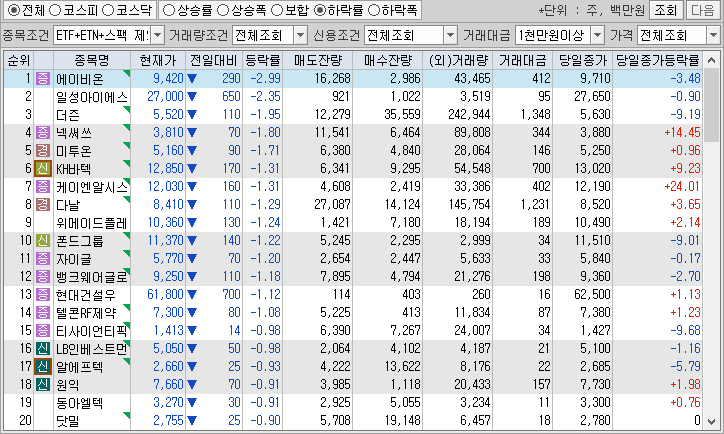
Task: Click the 조회 search button
Action: tap(666, 10)
